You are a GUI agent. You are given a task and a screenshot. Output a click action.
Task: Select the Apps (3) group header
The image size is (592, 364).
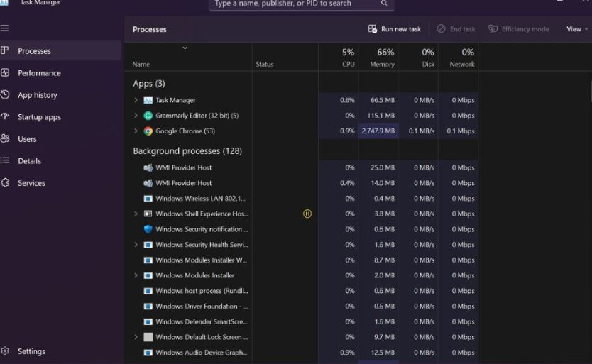point(149,84)
